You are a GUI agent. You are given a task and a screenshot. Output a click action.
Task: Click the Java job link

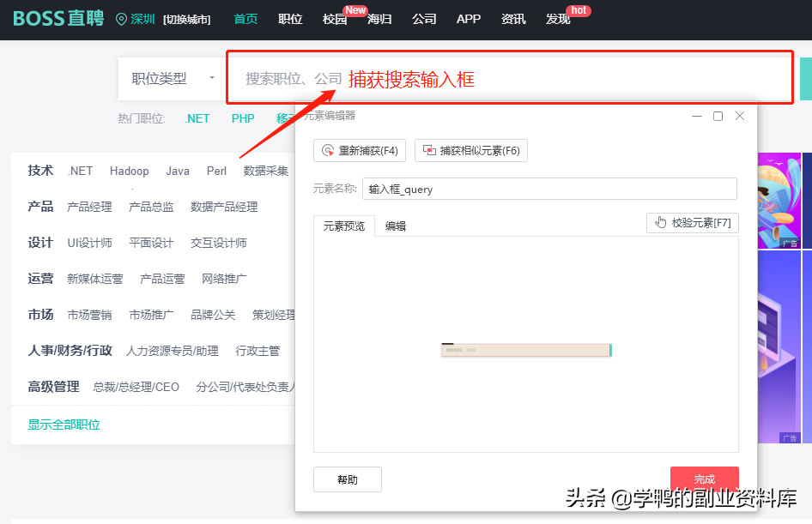tap(178, 172)
